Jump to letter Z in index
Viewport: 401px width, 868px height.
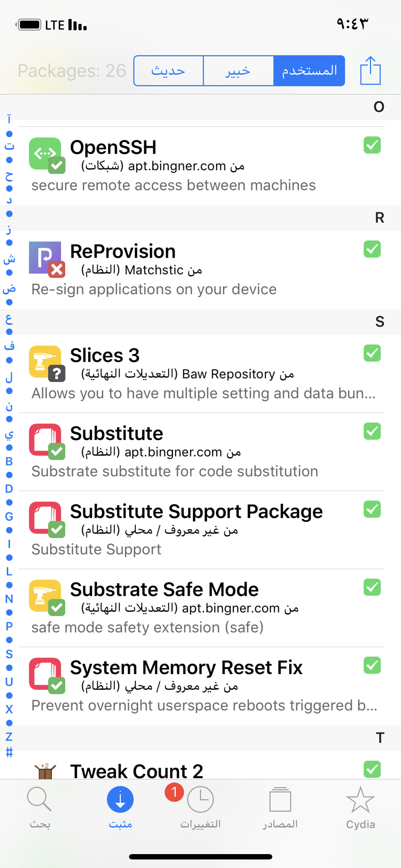[x=9, y=737]
